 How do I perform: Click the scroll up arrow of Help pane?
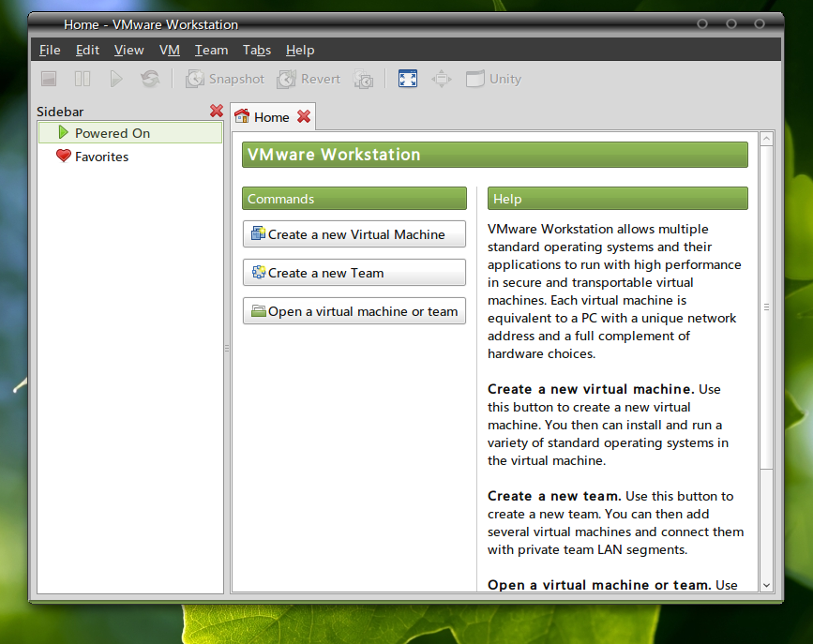[x=766, y=139]
